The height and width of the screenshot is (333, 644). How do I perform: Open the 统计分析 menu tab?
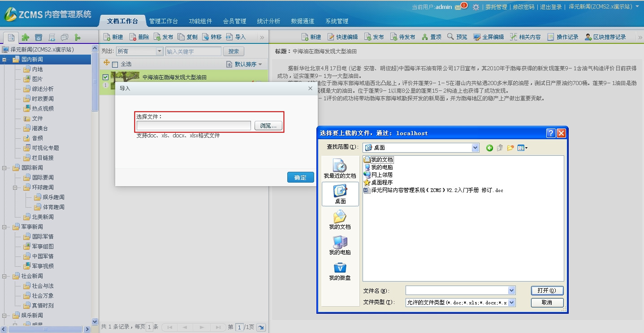(x=268, y=21)
